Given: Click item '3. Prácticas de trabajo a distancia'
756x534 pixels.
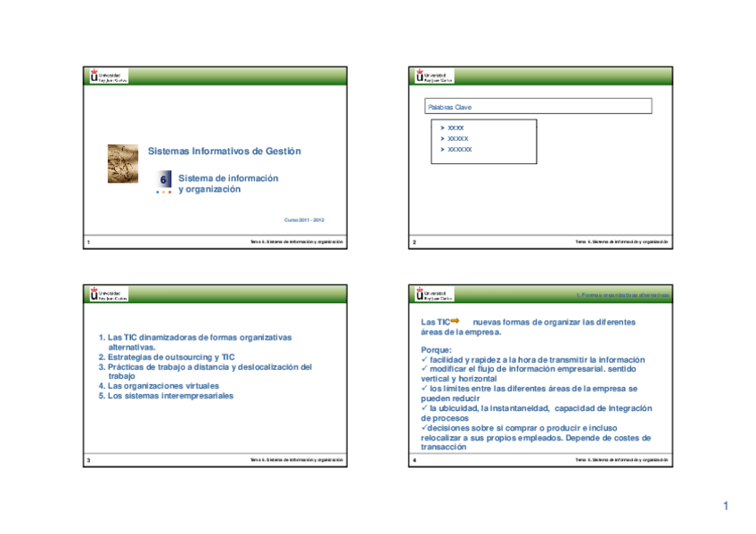Looking at the screenshot, I should click(205, 371).
